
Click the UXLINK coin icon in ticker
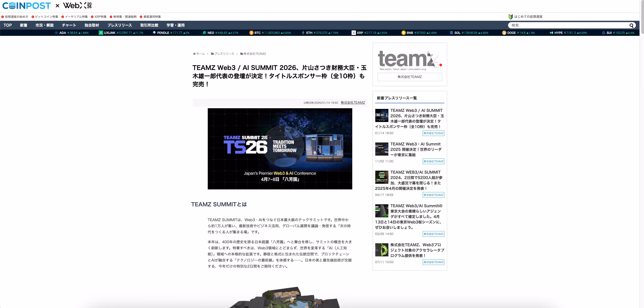(101, 33)
